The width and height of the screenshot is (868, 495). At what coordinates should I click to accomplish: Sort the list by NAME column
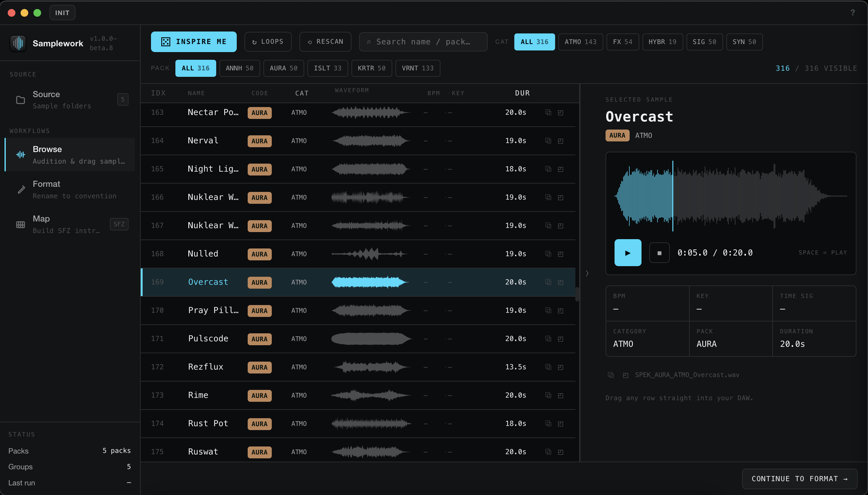coord(196,93)
